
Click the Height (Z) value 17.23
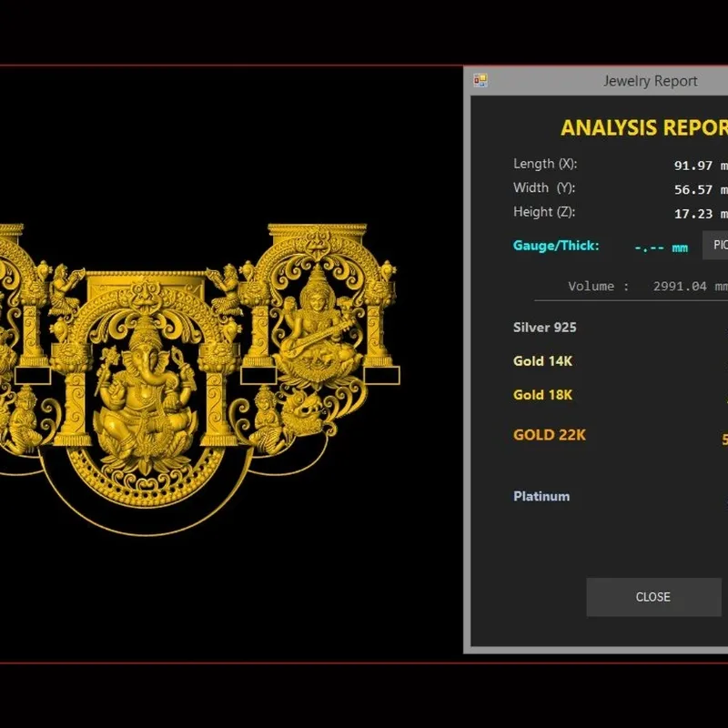pos(693,214)
